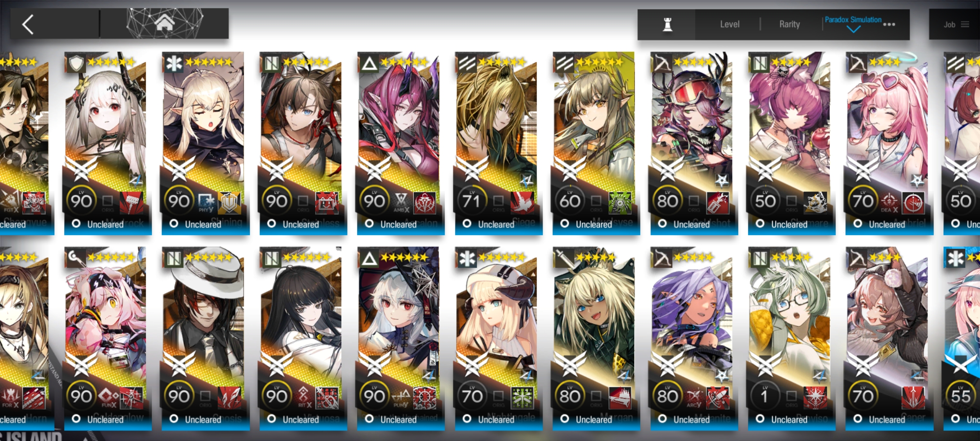Tap the shield class icon on Mudrock's card
Viewport: 980px width, 441px height.
pyautogui.click(x=76, y=63)
